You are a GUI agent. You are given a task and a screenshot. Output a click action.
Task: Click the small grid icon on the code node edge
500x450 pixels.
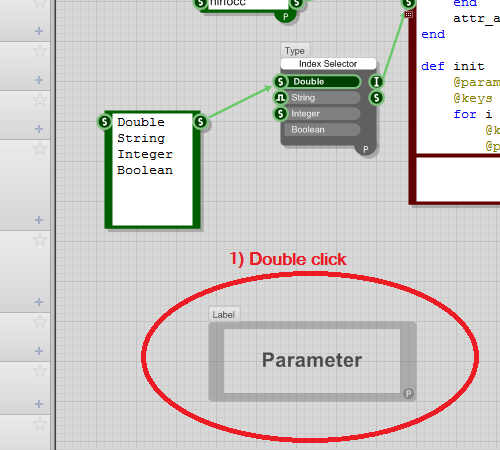pos(408,14)
